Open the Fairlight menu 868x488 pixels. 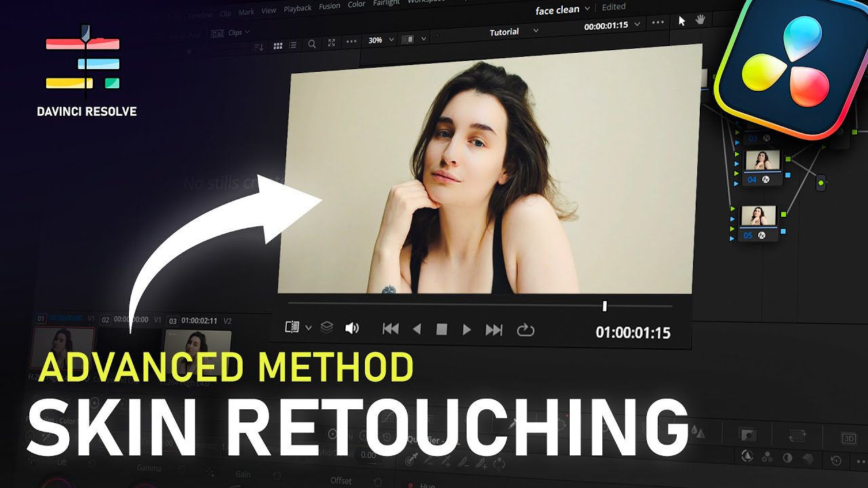pyautogui.click(x=387, y=3)
